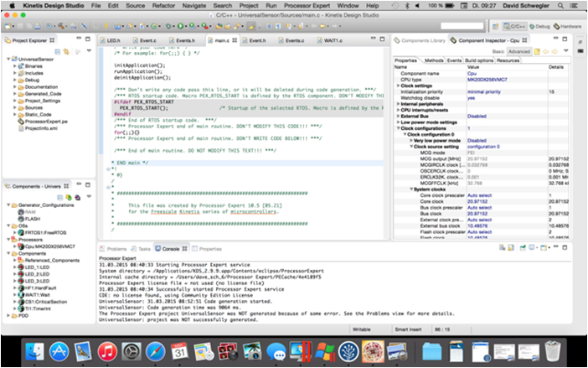Click the yellow lightning bolt toolbar icon
The image size is (588, 368).
point(106,26)
